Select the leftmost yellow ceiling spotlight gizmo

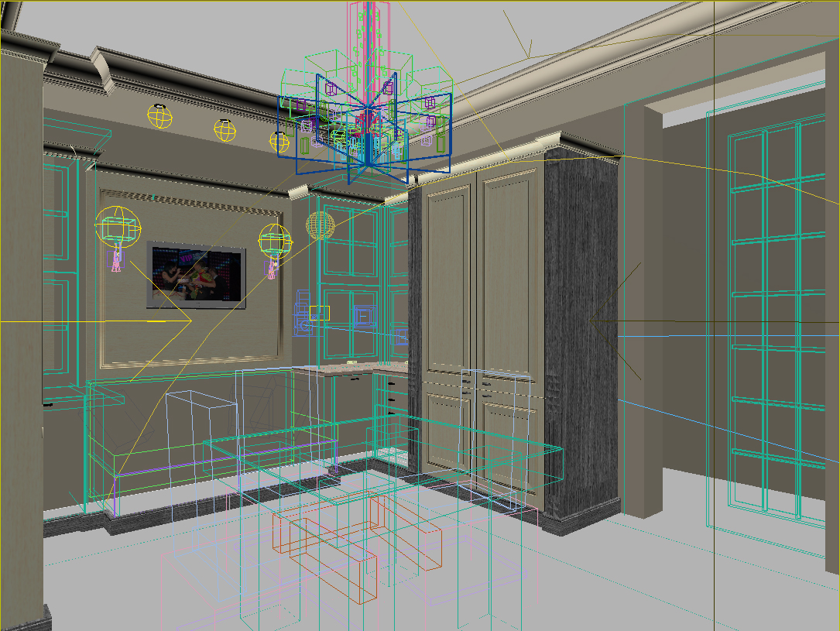click(x=159, y=117)
